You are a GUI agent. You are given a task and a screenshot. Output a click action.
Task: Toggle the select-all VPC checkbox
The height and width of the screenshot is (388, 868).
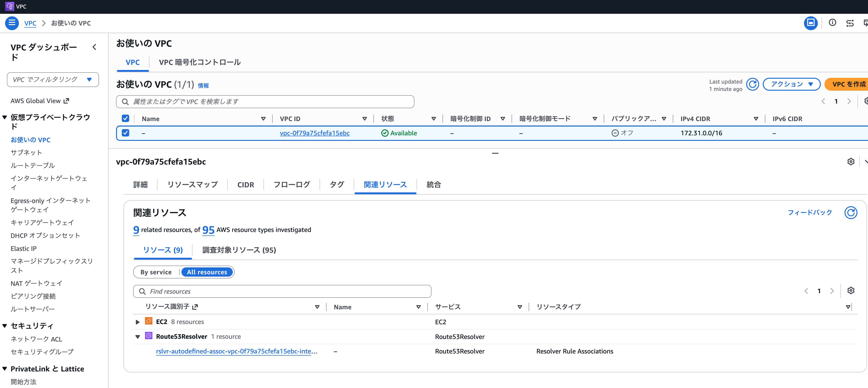(125, 119)
